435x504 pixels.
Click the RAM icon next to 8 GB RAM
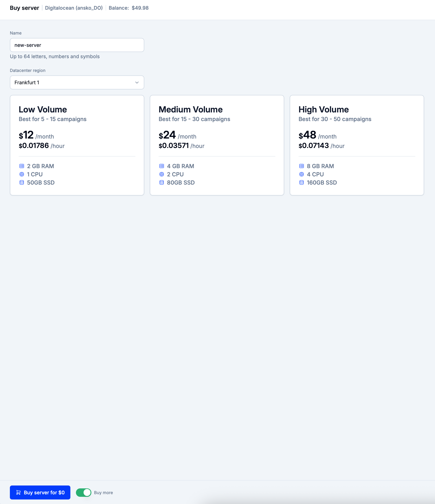pyautogui.click(x=301, y=166)
